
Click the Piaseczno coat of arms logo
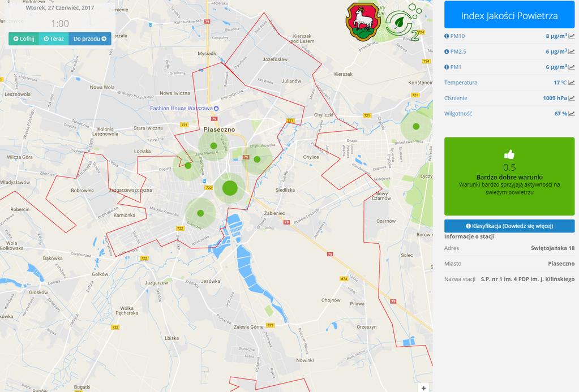click(363, 21)
